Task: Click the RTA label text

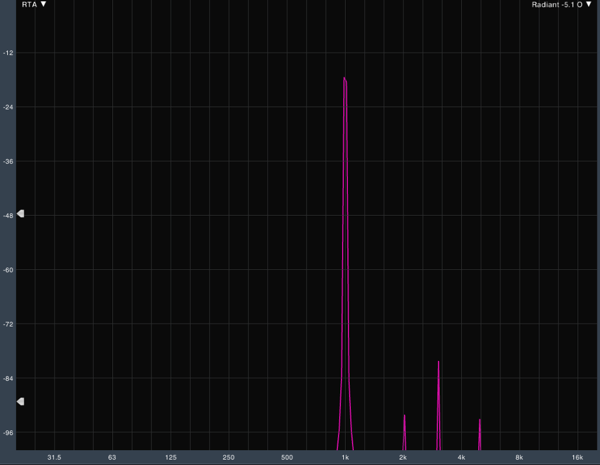Action: [x=29, y=5]
